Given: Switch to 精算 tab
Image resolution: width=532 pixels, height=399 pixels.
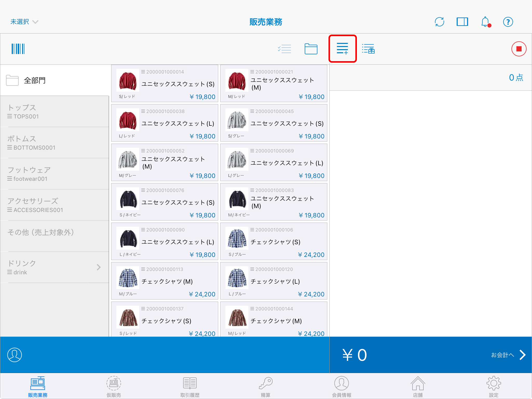Looking at the screenshot, I should [265, 387].
